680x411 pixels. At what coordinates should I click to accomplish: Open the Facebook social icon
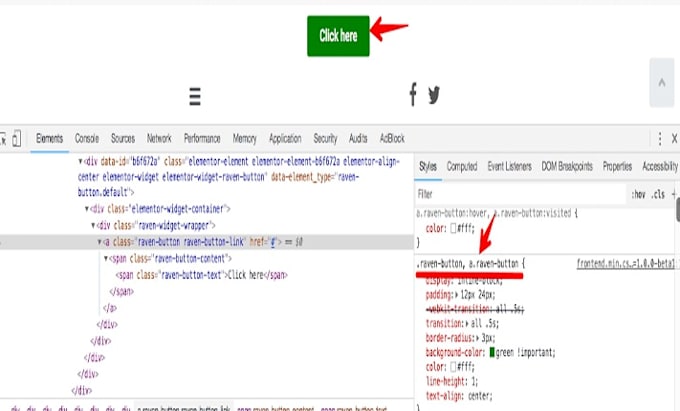tap(413, 95)
